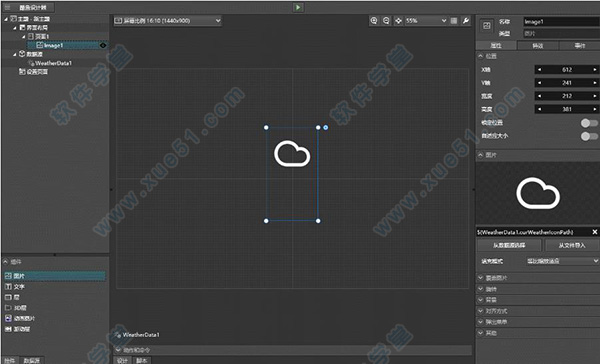
Task: Click the import-from-file button
Action: click(x=572, y=245)
